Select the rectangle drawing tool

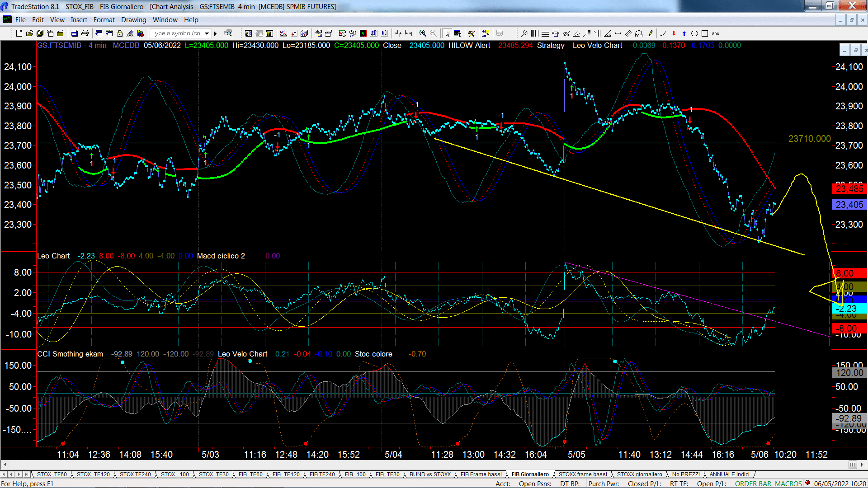coord(705,33)
